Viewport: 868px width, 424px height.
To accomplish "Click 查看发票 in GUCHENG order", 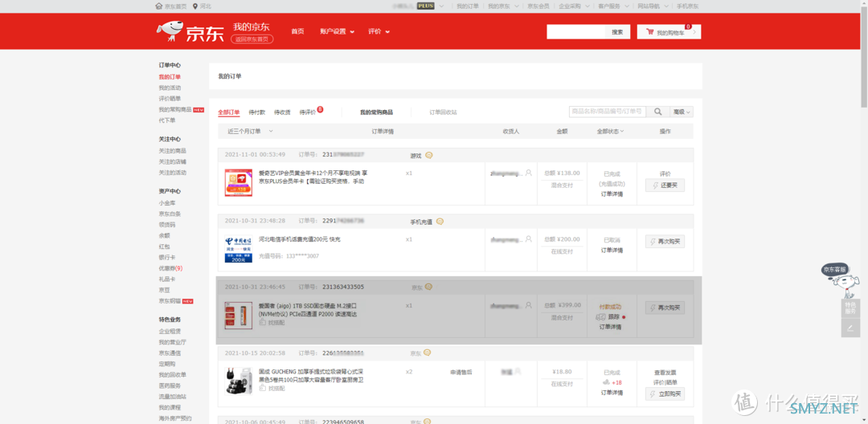I will tap(665, 372).
